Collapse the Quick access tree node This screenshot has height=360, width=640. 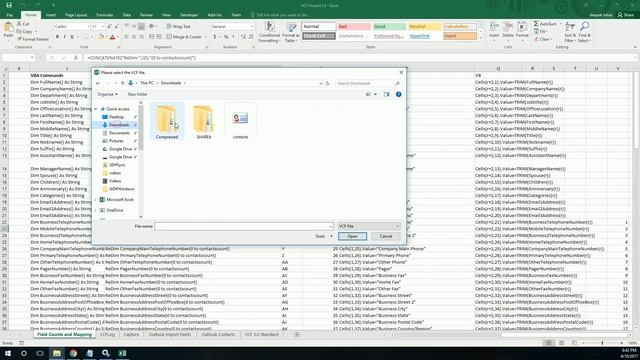[96, 109]
